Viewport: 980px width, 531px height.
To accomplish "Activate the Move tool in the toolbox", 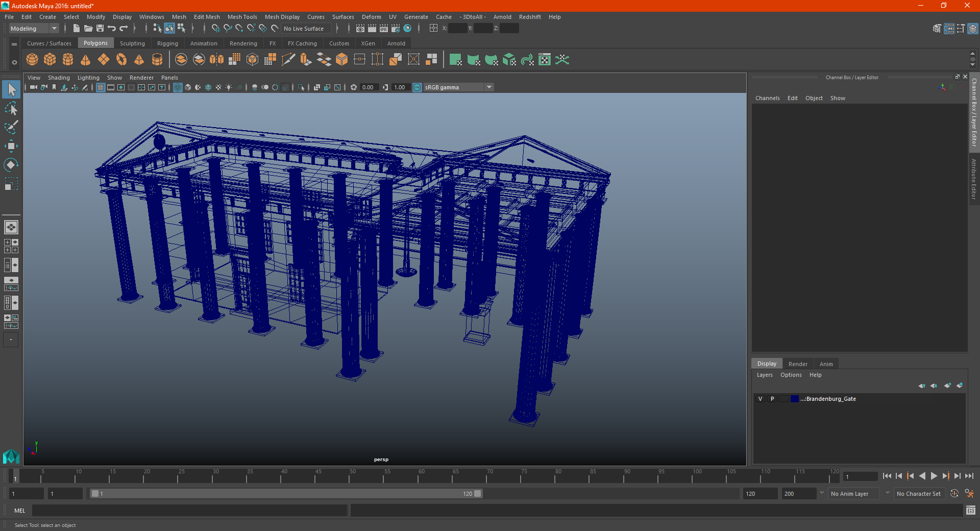I will click(x=11, y=146).
